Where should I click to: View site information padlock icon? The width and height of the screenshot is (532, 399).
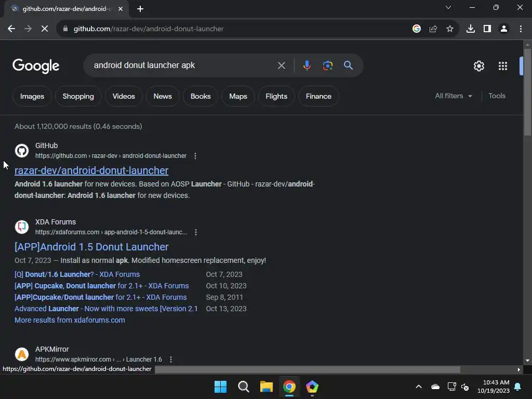click(x=65, y=29)
